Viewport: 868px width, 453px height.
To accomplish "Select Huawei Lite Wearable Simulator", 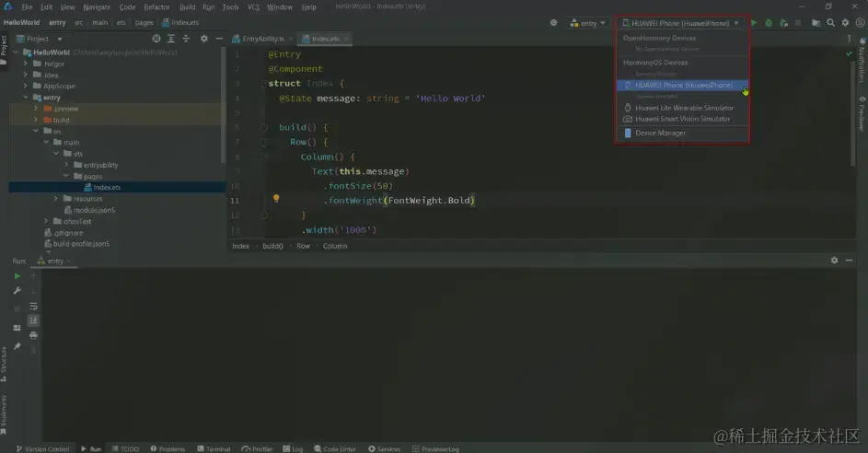I will (683, 108).
